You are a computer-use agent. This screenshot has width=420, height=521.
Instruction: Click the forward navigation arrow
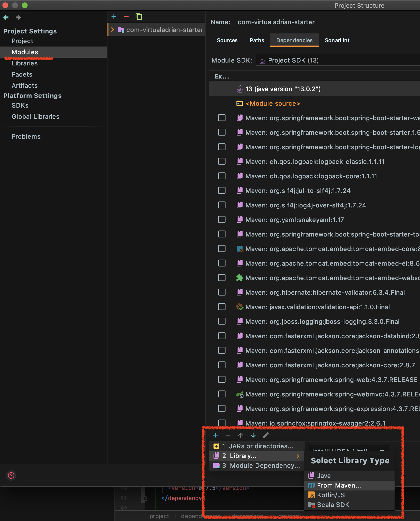click(x=18, y=17)
